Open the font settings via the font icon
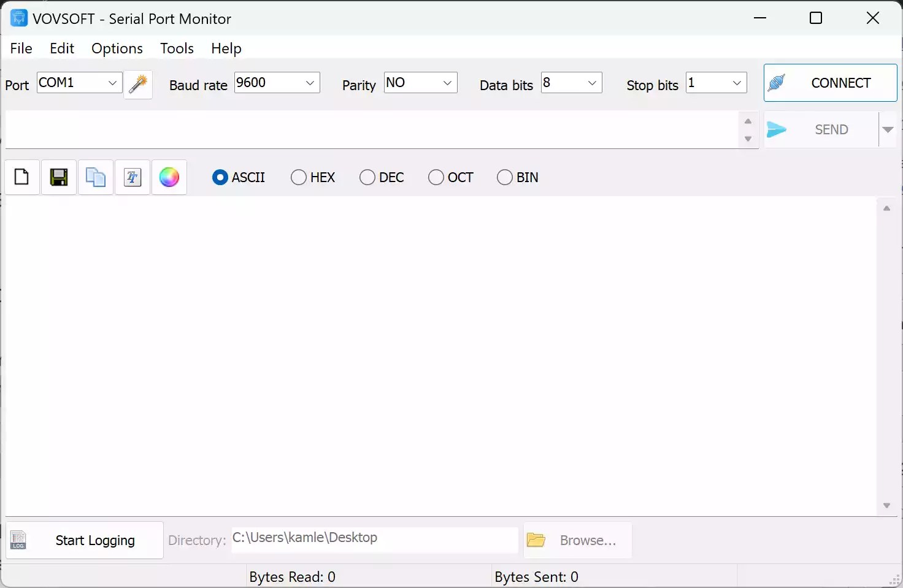The width and height of the screenshot is (903, 588). pos(132,177)
